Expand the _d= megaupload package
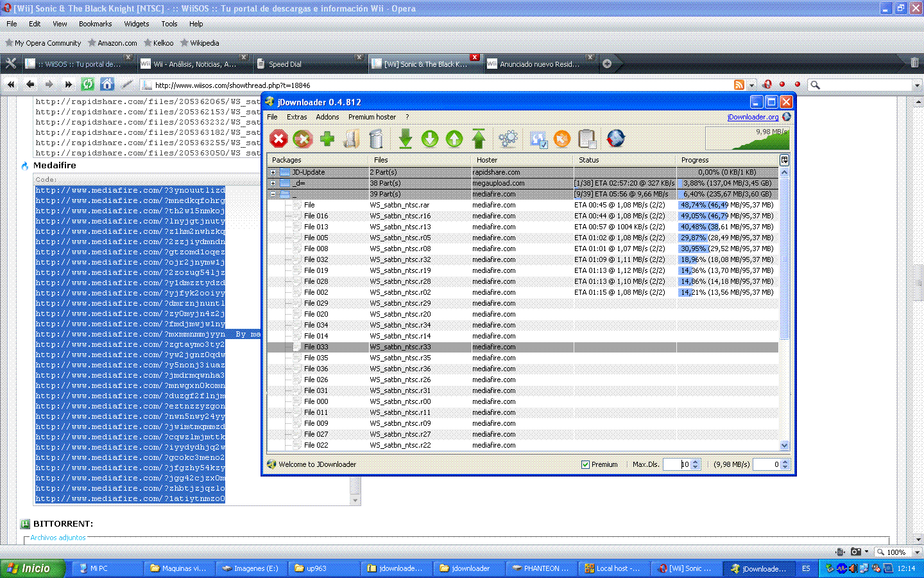The width and height of the screenshot is (924, 578). coord(273,183)
